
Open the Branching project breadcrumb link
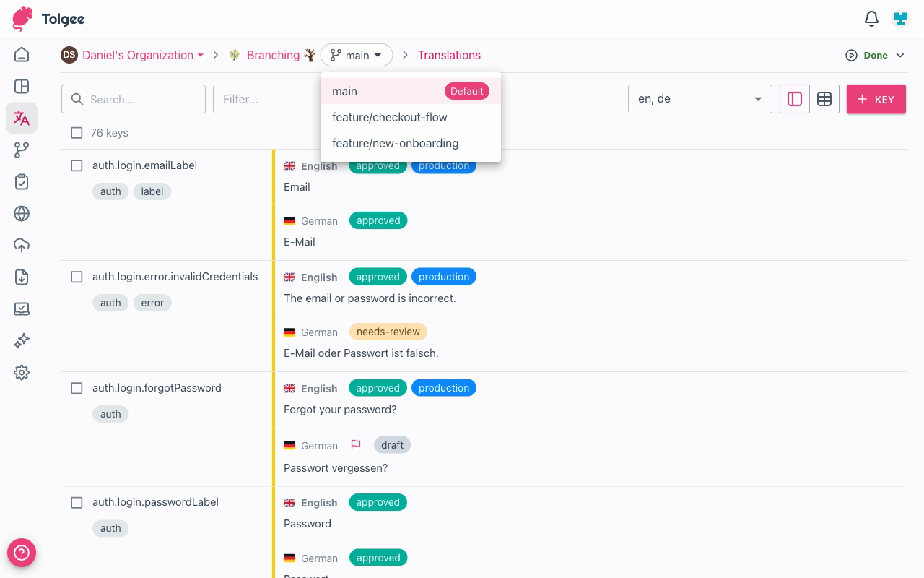(274, 55)
